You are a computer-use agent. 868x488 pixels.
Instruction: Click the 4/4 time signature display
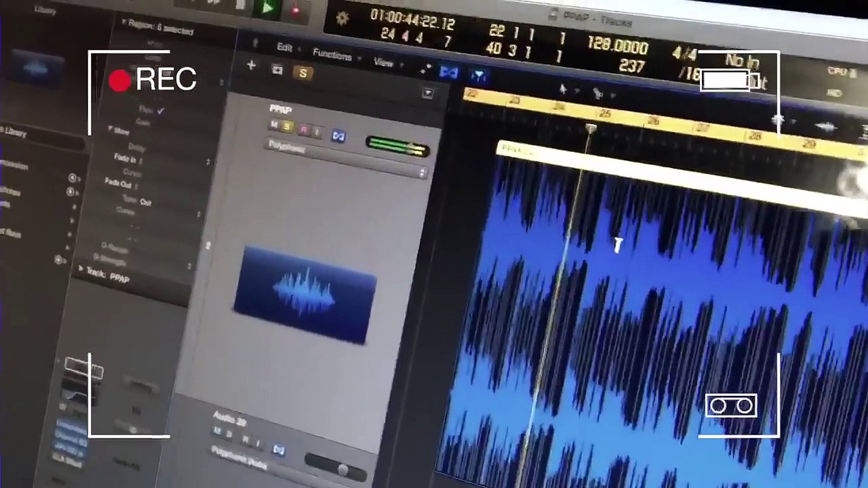pyautogui.click(x=684, y=54)
